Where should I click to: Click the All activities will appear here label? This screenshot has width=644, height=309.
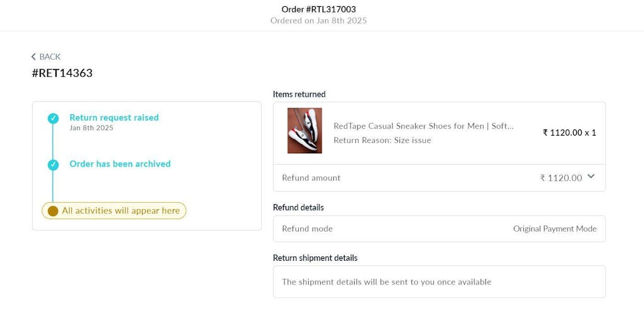[121, 211]
